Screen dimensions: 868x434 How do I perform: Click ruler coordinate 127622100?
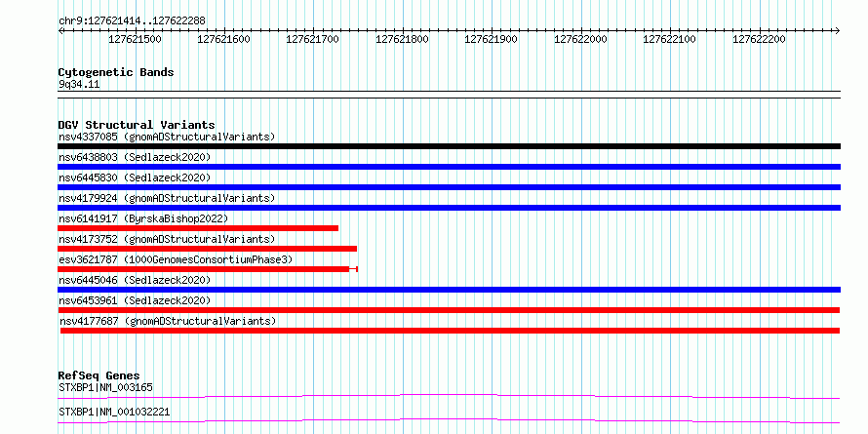pos(670,39)
